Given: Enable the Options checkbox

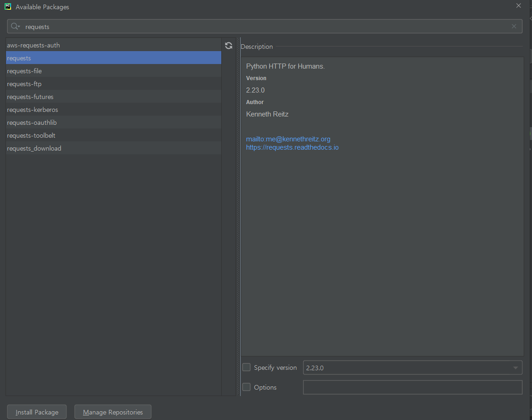Looking at the screenshot, I should click(x=246, y=387).
